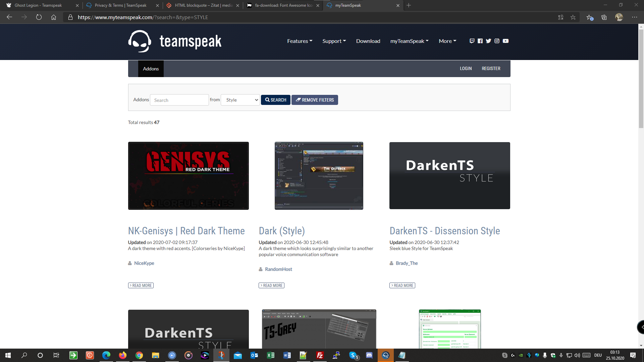Go back with browser back arrow
This screenshot has width=644, height=362.
tap(9, 17)
